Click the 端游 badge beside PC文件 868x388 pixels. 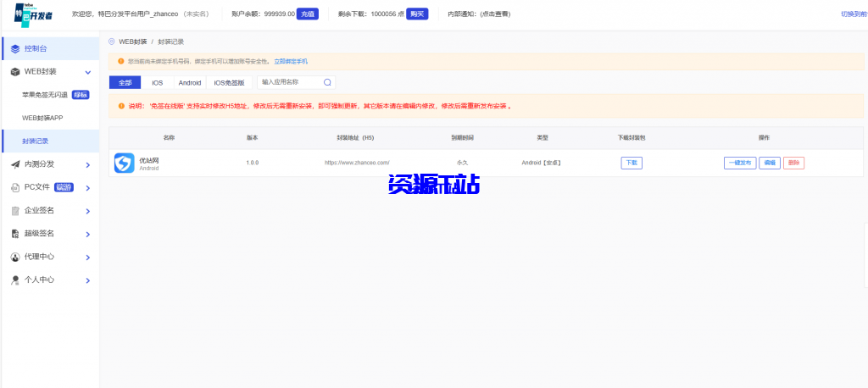[x=64, y=187]
